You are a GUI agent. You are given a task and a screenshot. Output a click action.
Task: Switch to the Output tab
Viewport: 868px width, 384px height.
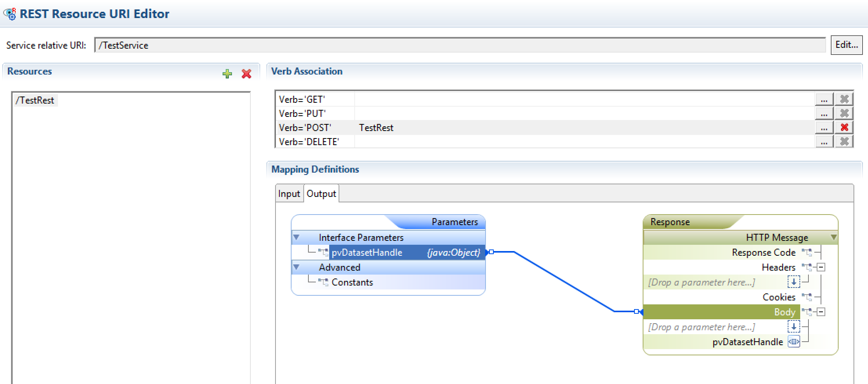[x=321, y=193]
